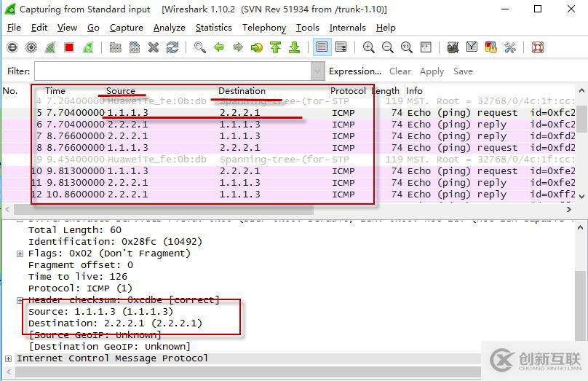Go to packet number icon

tap(256, 47)
